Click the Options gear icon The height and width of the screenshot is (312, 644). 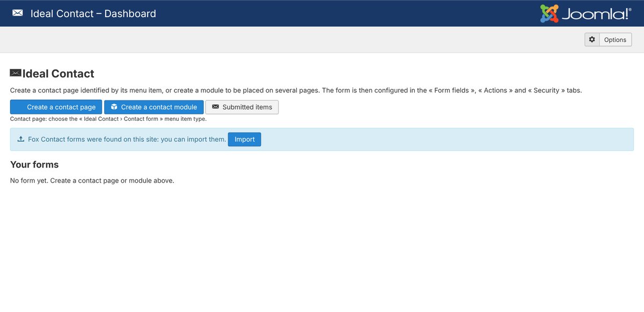(x=592, y=40)
